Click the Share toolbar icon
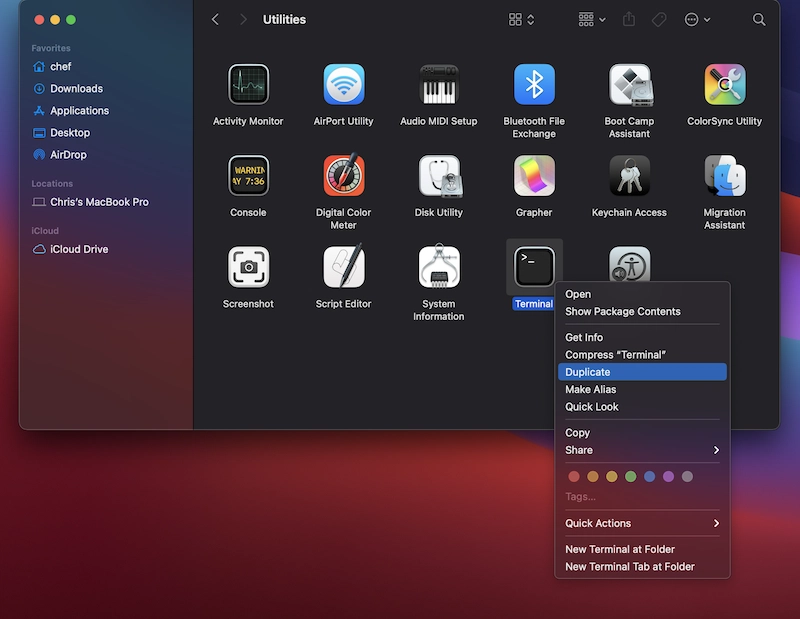800x619 pixels. (629, 19)
